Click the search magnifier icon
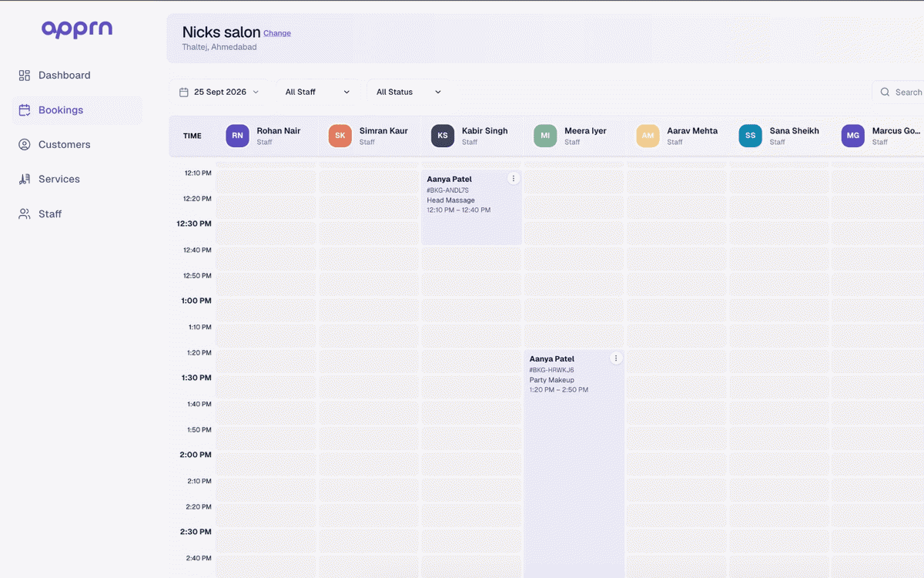This screenshot has height=578, width=924. tap(885, 92)
